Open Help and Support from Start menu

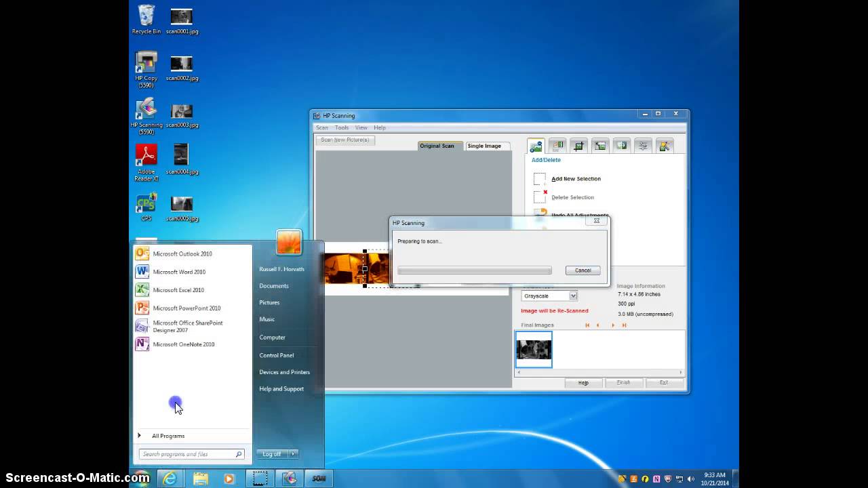[x=281, y=389]
